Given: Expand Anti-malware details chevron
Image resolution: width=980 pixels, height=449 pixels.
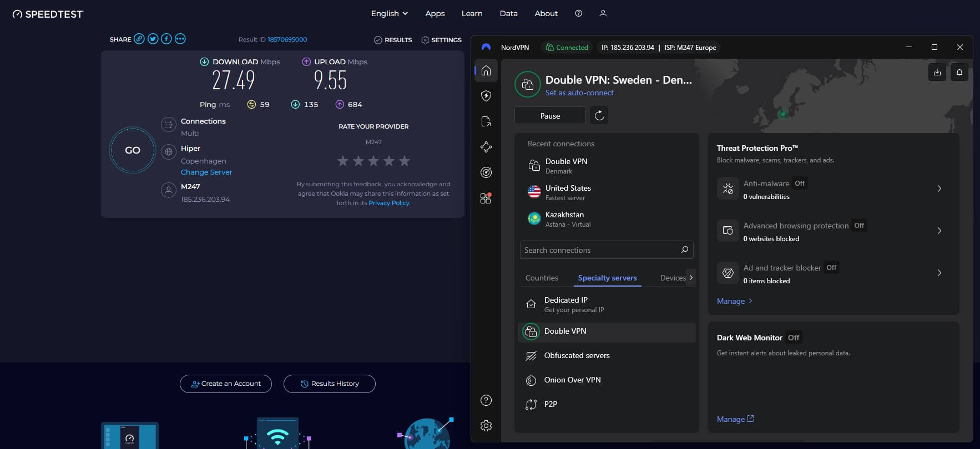Looking at the screenshot, I should click(939, 188).
